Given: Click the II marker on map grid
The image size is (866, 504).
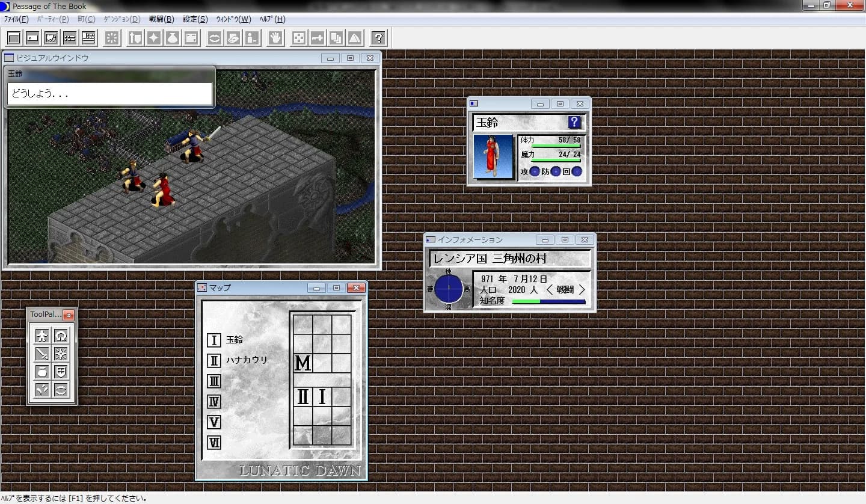Looking at the screenshot, I should point(303,397).
